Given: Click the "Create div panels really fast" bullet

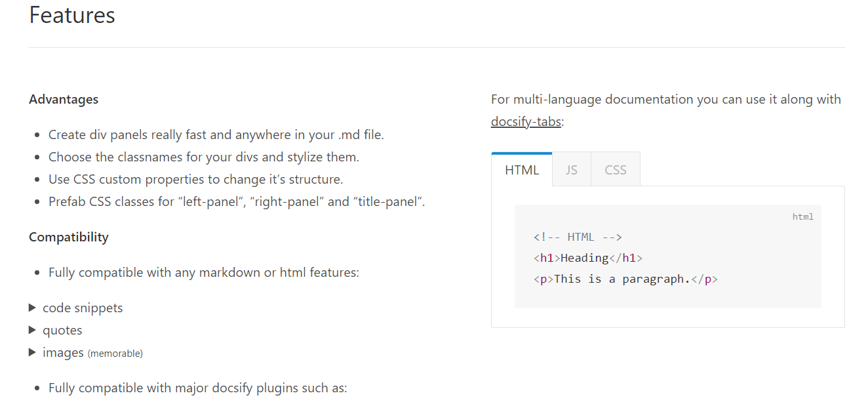Looking at the screenshot, I should pyautogui.click(x=216, y=134).
